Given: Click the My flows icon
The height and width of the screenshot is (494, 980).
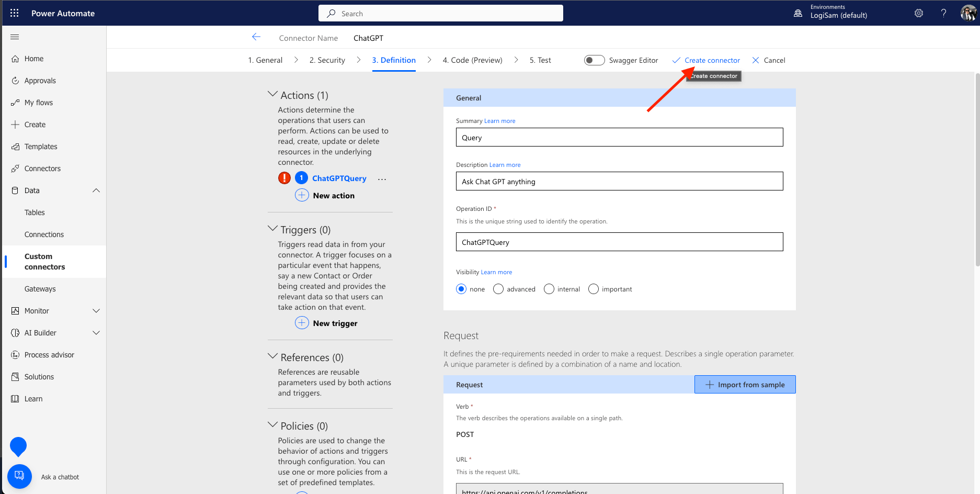Looking at the screenshot, I should click(x=15, y=103).
